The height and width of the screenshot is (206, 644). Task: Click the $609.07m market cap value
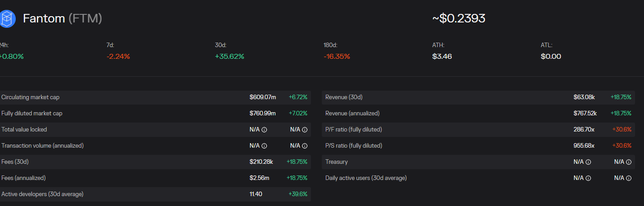(263, 97)
